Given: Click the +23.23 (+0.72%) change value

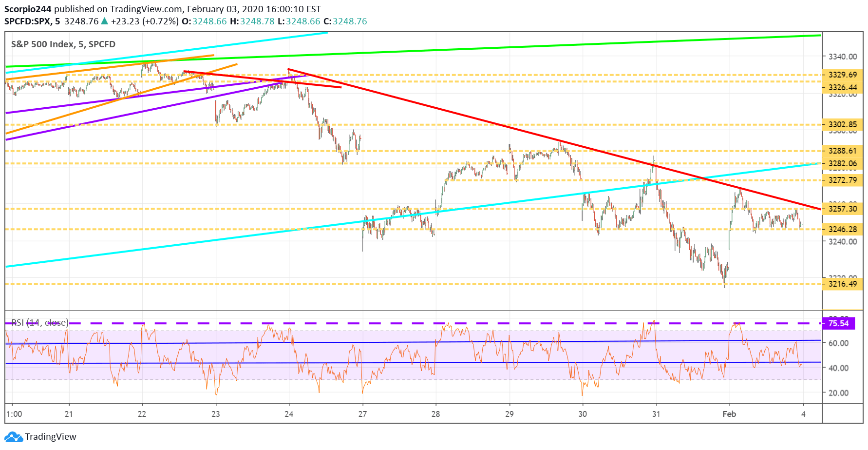Looking at the screenshot, I should pos(145,21).
